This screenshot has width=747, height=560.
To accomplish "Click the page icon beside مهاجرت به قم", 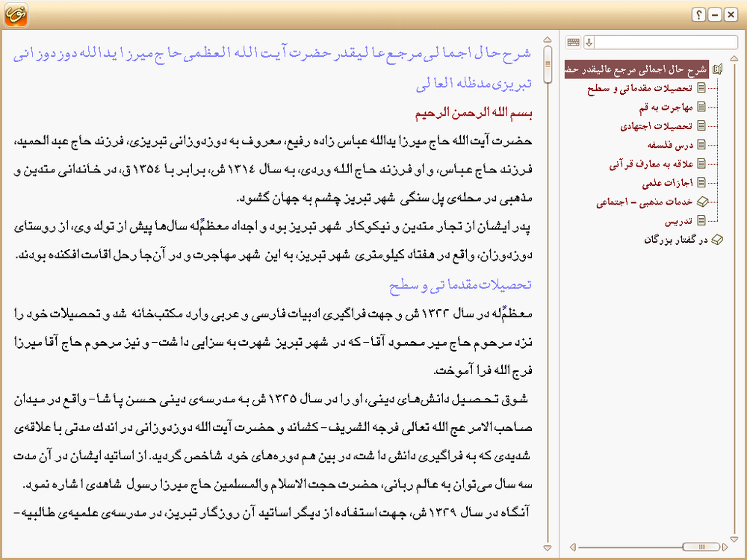I will [x=701, y=107].
